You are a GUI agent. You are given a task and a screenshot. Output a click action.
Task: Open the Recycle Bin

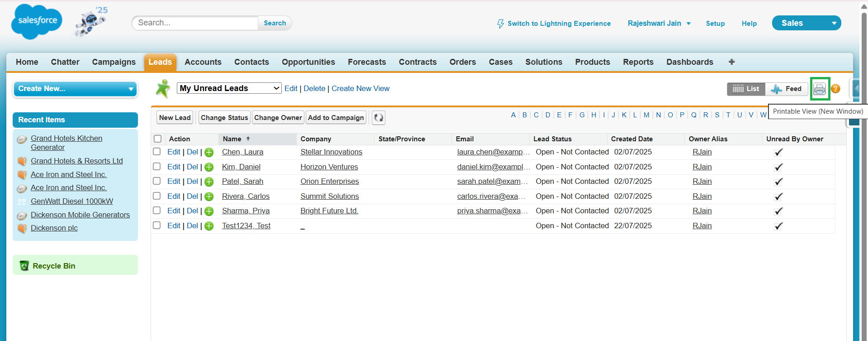54,266
